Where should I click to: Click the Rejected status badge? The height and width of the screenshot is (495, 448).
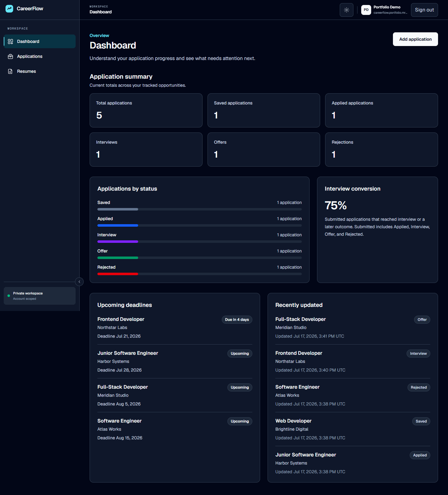tap(419, 387)
